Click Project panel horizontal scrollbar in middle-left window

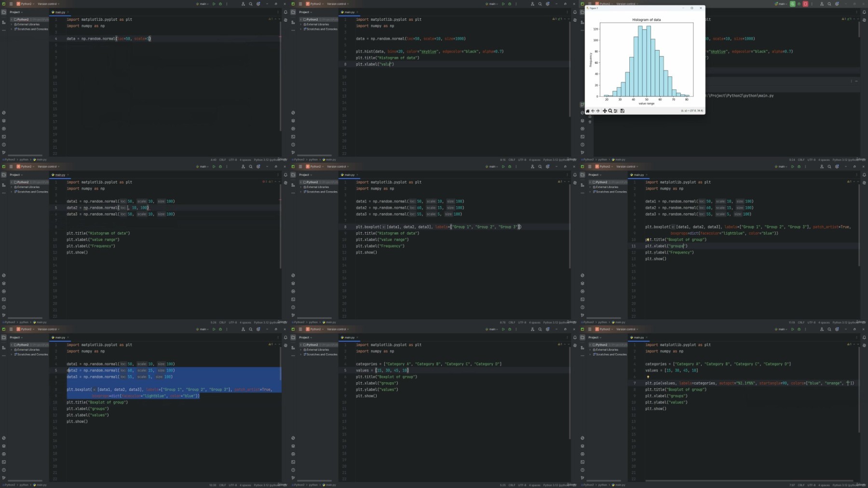[25, 318]
